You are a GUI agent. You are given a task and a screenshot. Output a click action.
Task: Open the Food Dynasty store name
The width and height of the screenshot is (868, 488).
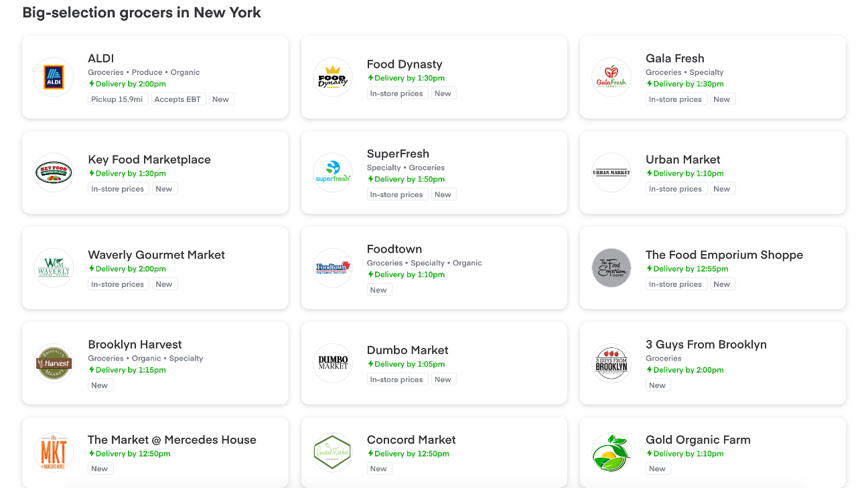(405, 64)
